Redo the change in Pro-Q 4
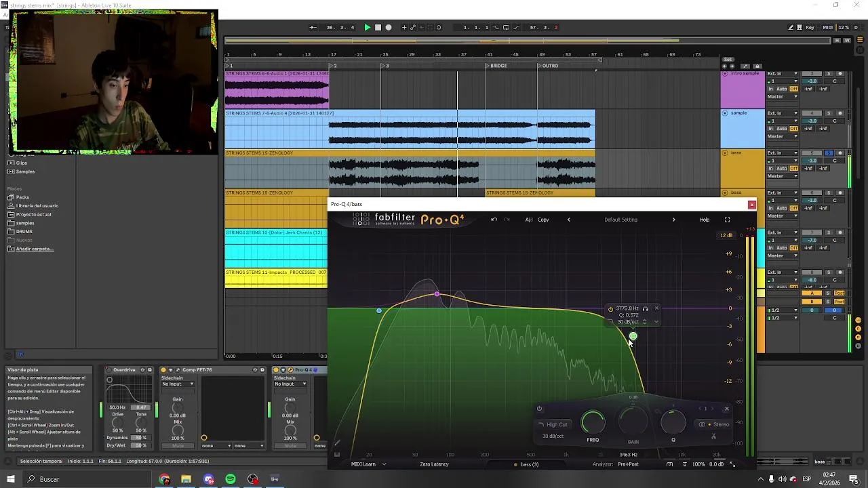The width and height of the screenshot is (868, 488). pos(507,220)
